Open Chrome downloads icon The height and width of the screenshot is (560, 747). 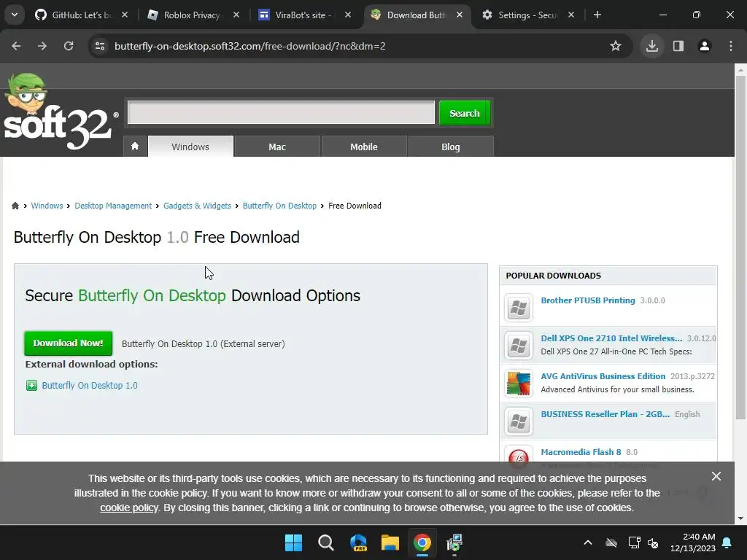click(652, 46)
